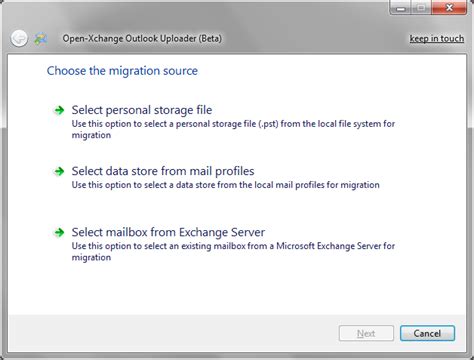The width and height of the screenshot is (474, 360).
Task: Click the disabled Next button
Action: [366, 333]
